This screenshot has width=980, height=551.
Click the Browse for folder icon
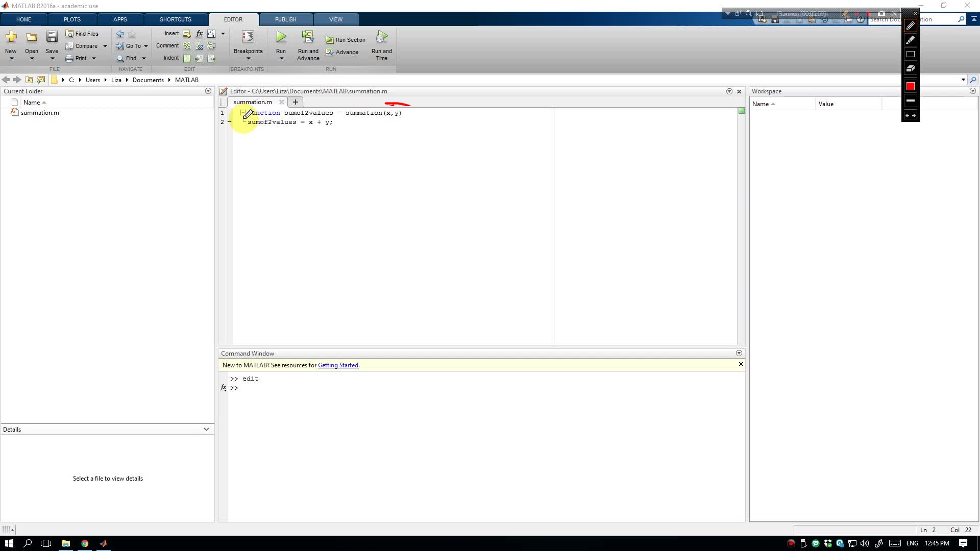[x=41, y=80]
